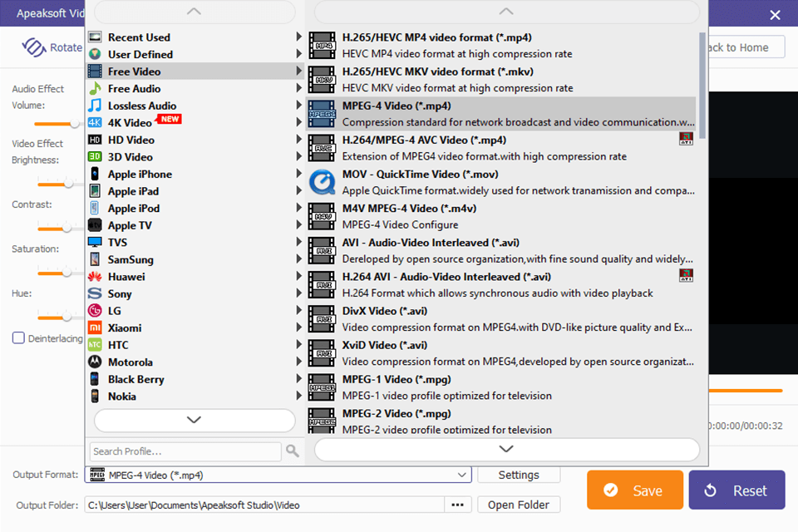
Task: Expand the SamSung submenu arrow
Action: click(x=298, y=259)
